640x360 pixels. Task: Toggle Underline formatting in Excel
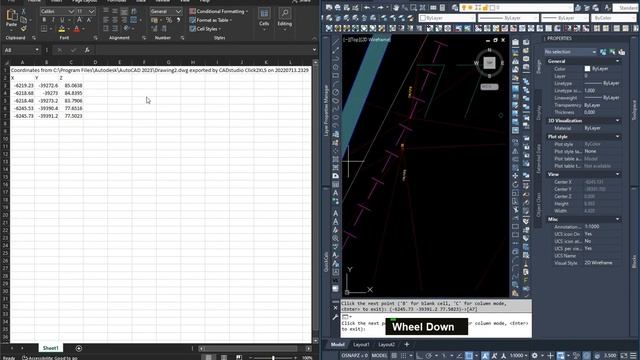62,20
